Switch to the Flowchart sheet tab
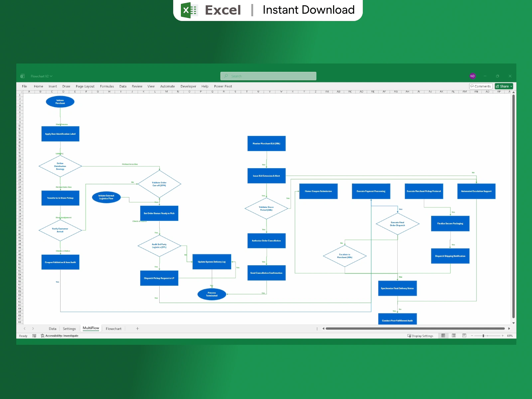The width and height of the screenshot is (532, 399). point(113,329)
